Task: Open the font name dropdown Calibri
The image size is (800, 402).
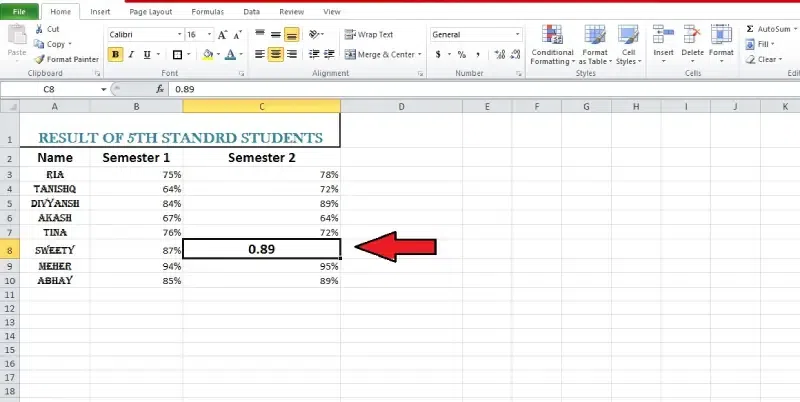Action: [180, 35]
